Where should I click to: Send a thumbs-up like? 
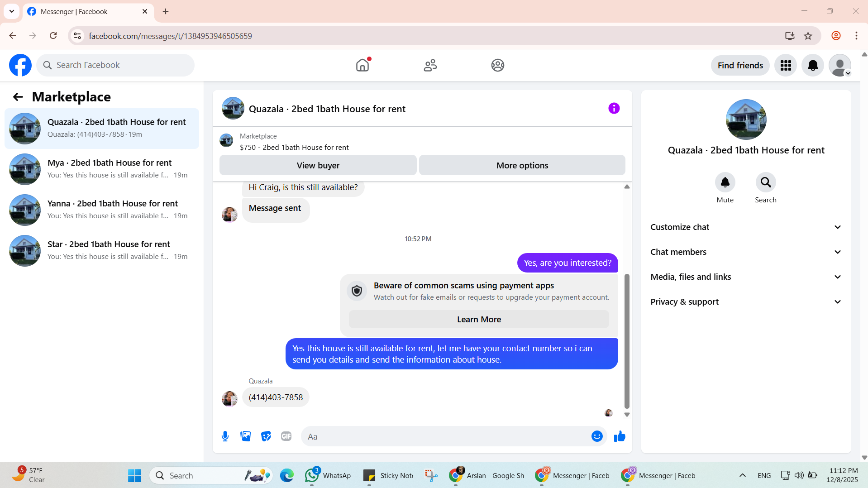(x=620, y=436)
